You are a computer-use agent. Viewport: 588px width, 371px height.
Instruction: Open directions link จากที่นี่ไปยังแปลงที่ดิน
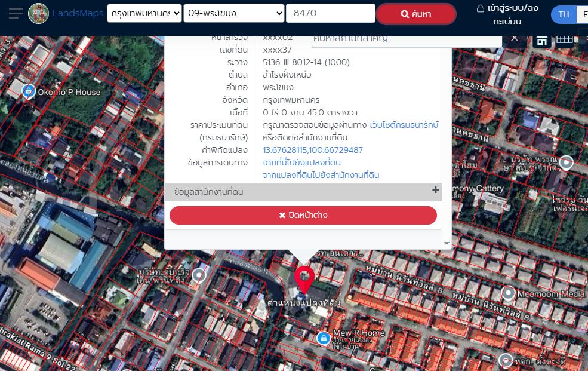tap(301, 162)
